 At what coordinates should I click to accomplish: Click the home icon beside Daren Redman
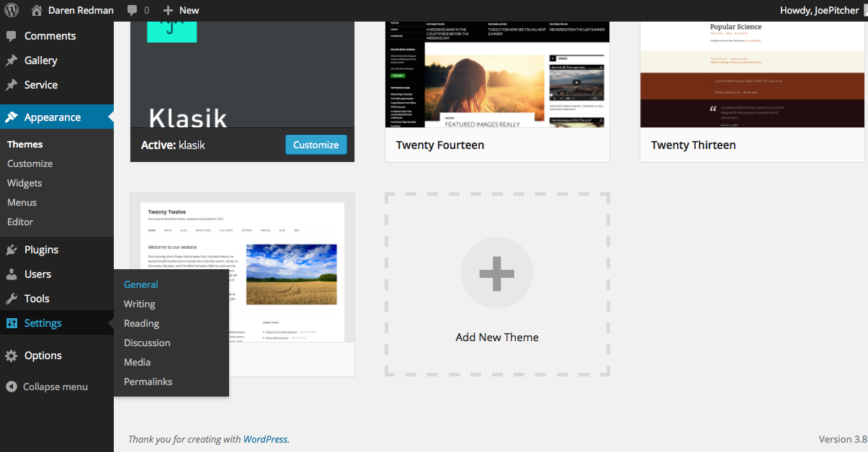tap(37, 10)
